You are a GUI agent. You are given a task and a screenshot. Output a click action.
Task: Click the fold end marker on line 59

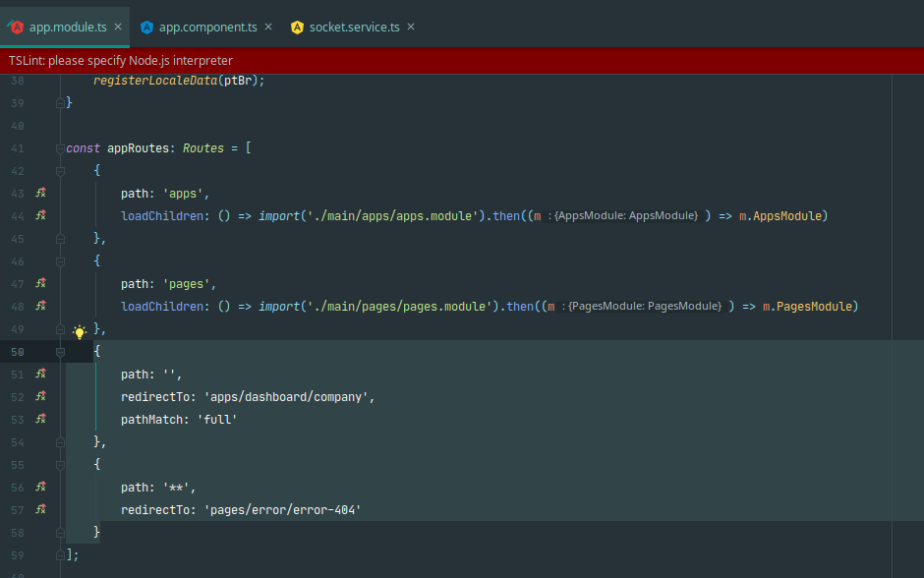pos(60,555)
